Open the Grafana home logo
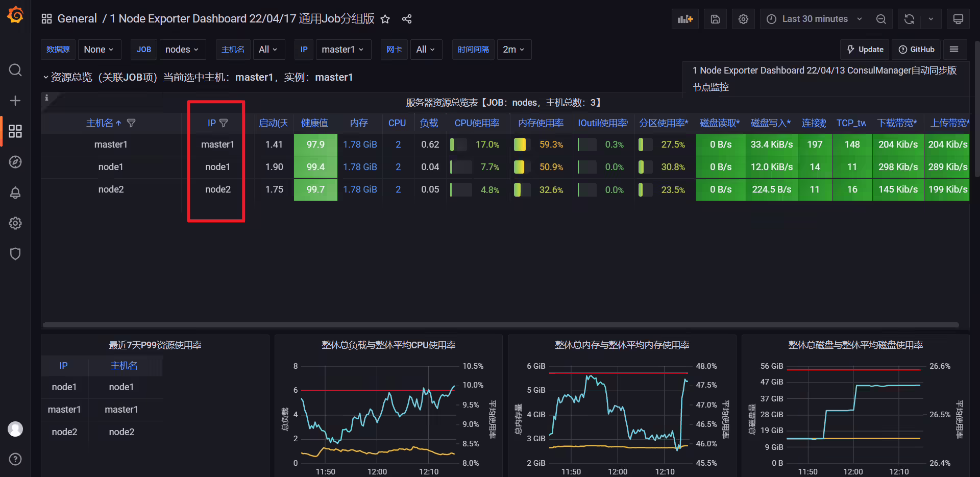Viewport: 980px width, 477px height. click(x=15, y=15)
